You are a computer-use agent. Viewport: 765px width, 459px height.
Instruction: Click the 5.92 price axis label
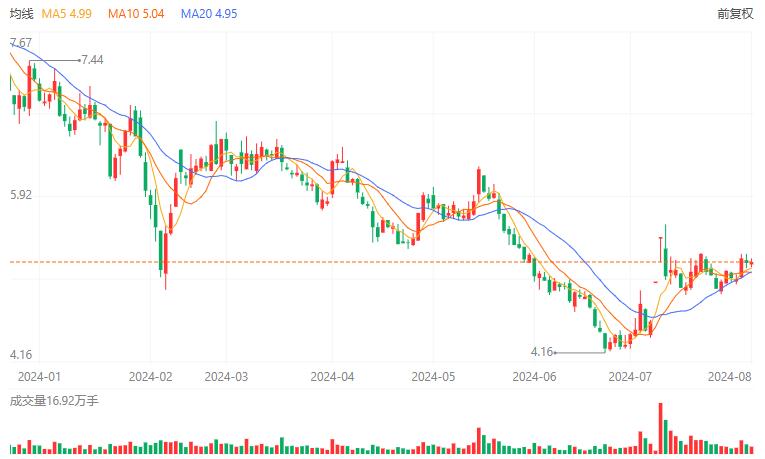[x=20, y=195]
